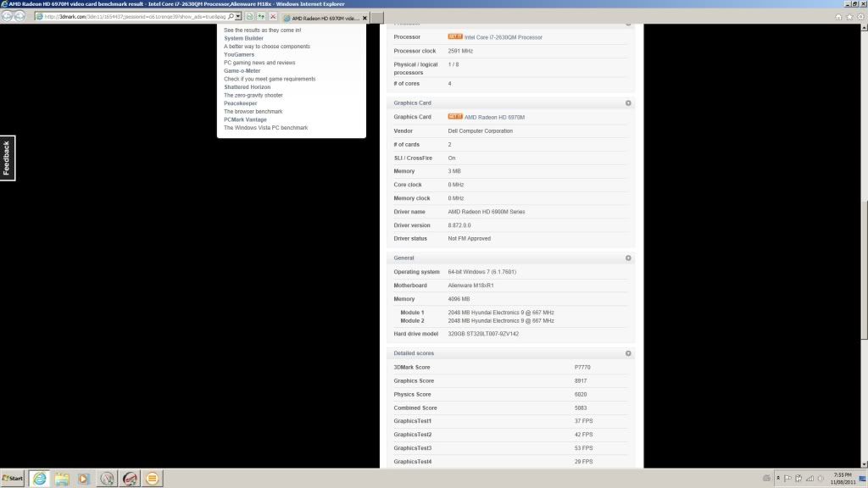Go forward using the browser Forward arrow

coord(19,16)
